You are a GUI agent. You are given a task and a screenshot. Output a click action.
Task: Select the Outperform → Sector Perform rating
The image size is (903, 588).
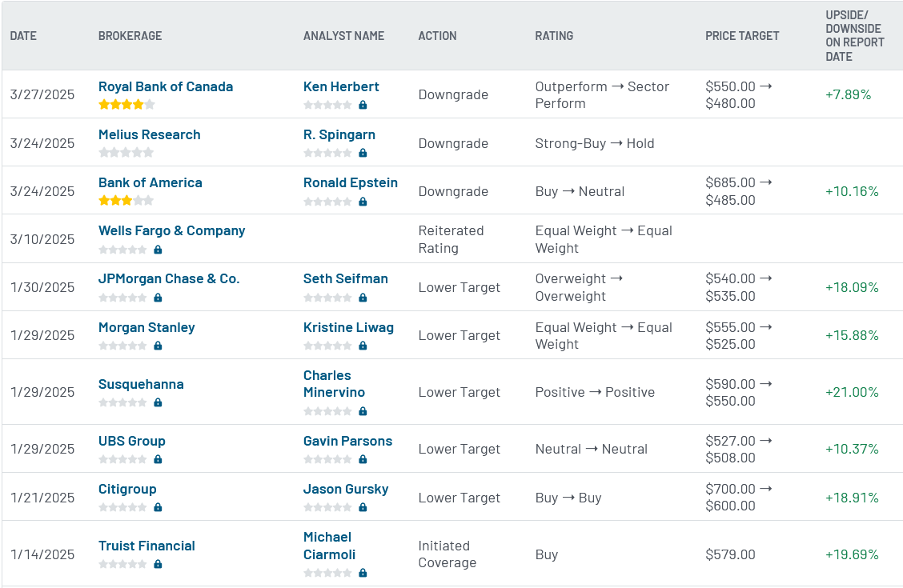(x=602, y=95)
